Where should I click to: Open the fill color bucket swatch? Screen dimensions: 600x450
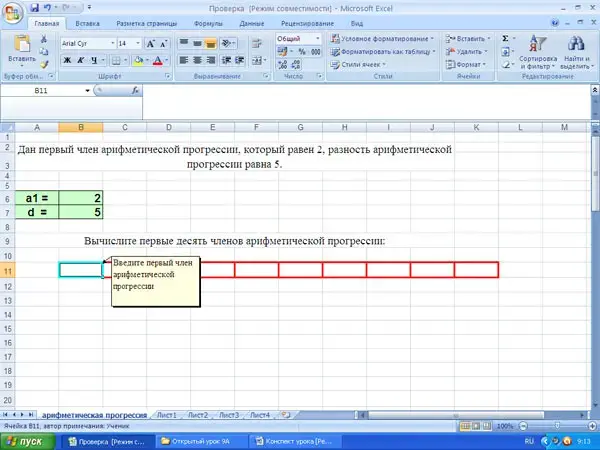[x=141, y=60]
